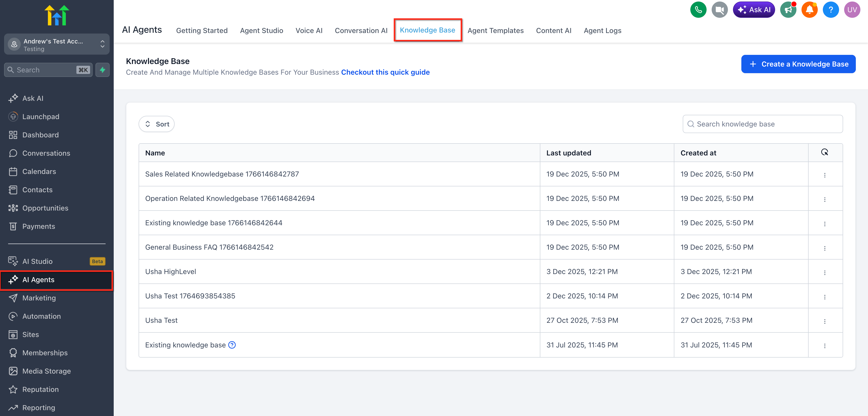This screenshot has width=868, height=416.
Task: Click info icon beside Existing knowledge base
Action: 232,345
